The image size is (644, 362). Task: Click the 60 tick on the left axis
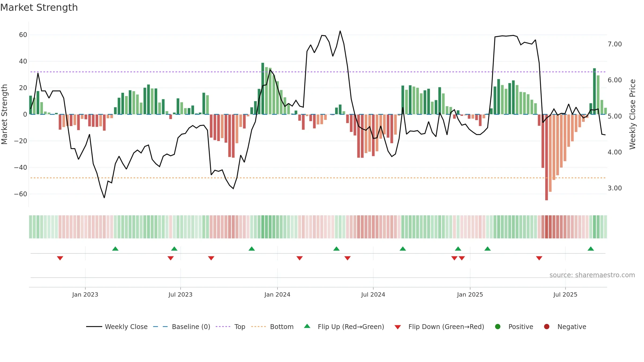tap(23, 35)
